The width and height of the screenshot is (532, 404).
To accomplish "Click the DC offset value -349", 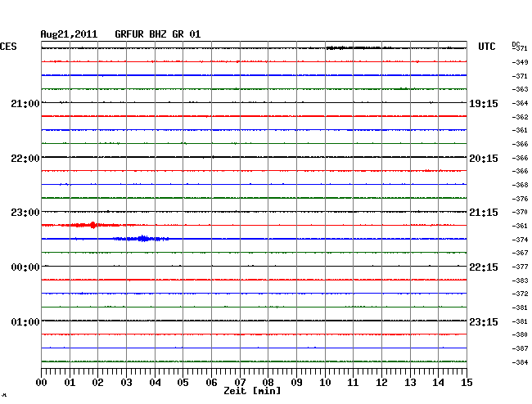I will (x=520, y=62).
